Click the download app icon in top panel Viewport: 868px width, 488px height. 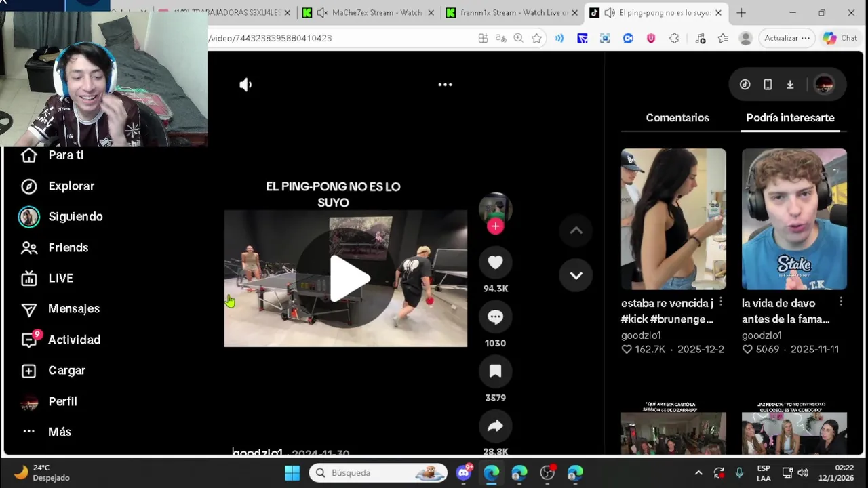pos(790,85)
